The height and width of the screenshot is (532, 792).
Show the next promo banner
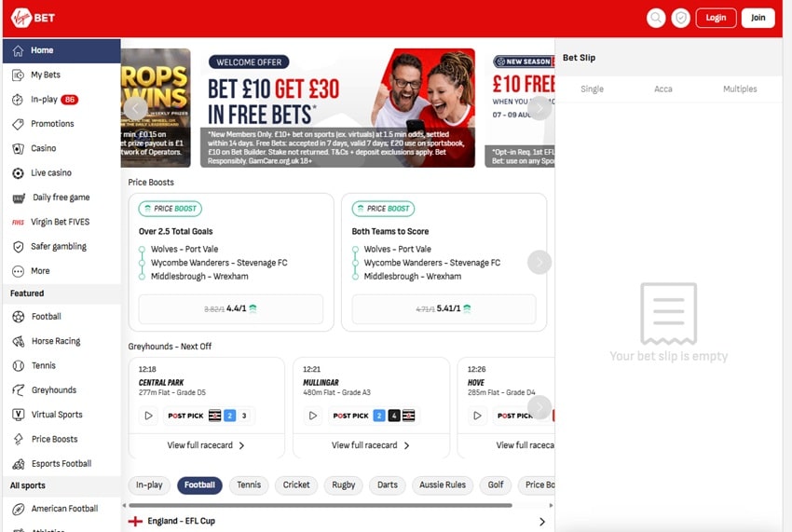539,108
